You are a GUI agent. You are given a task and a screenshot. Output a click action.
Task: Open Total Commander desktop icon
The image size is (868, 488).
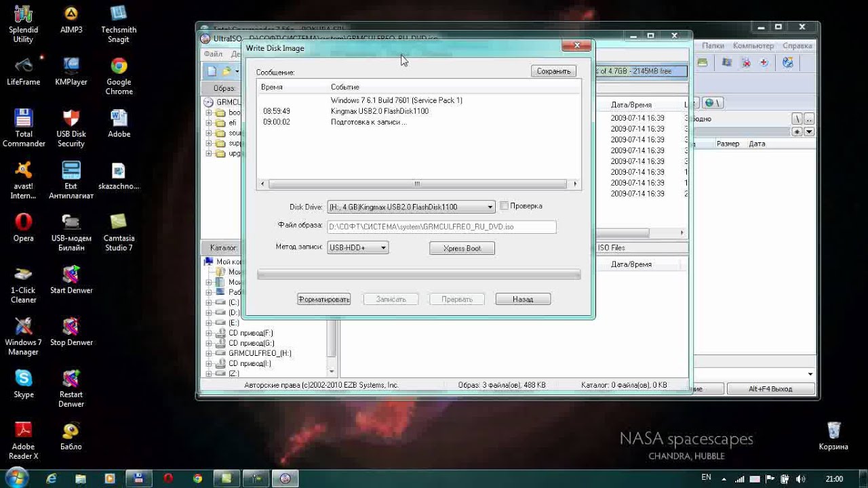pos(23,128)
